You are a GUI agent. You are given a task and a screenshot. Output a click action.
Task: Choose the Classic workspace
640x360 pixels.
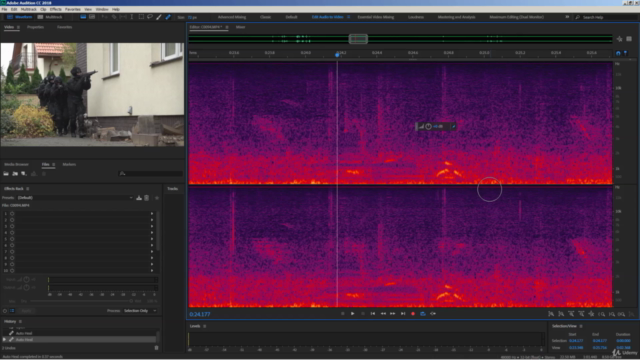click(265, 17)
